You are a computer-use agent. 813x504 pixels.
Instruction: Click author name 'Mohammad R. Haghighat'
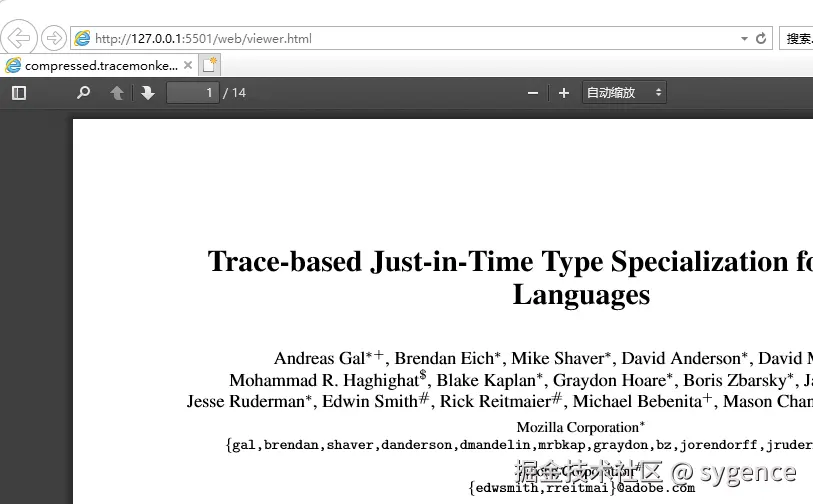[324, 380]
